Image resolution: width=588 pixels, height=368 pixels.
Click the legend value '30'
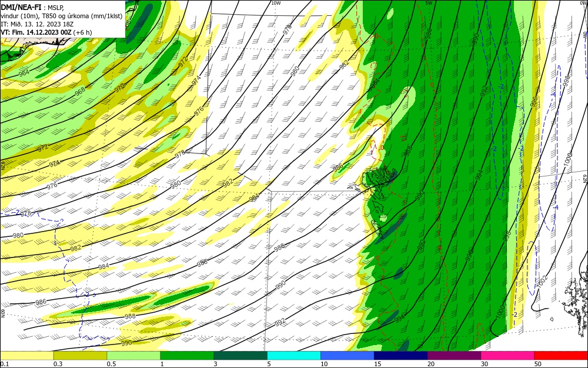click(x=485, y=364)
